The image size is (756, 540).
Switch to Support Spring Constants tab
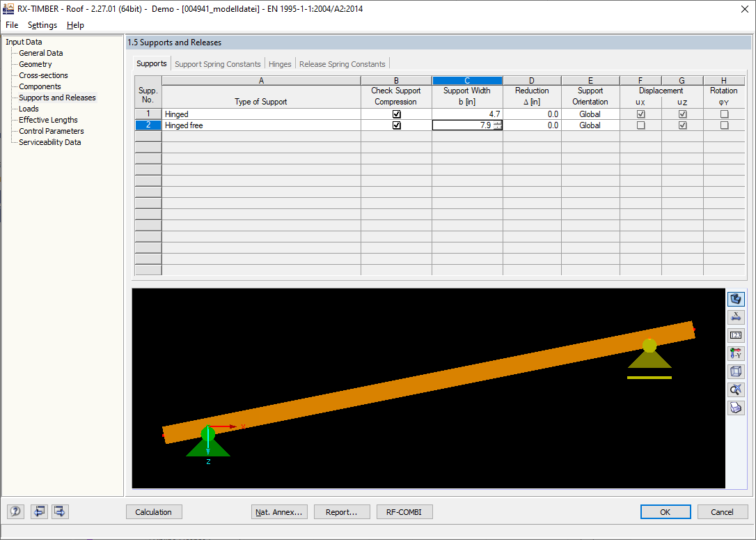217,64
